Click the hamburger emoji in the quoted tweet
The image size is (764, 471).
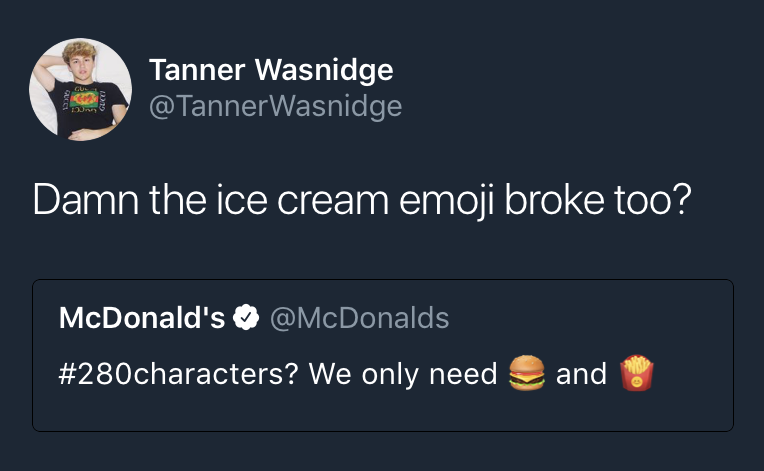525,375
